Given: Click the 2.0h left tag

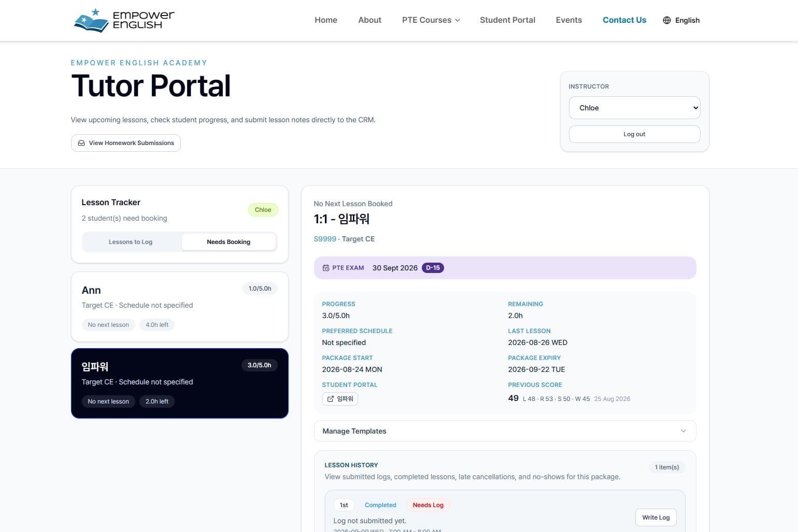Looking at the screenshot, I should tap(157, 401).
